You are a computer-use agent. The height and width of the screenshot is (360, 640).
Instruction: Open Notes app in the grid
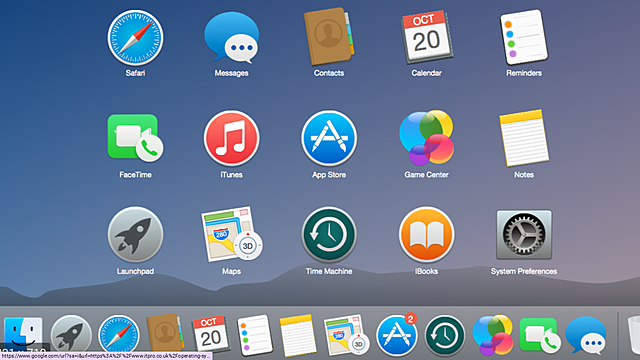click(x=524, y=138)
